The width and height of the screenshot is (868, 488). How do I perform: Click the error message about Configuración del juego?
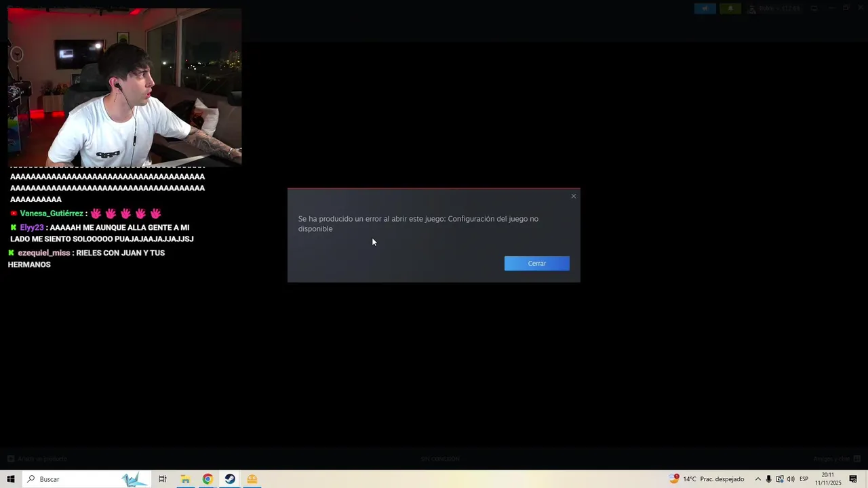tap(418, 224)
